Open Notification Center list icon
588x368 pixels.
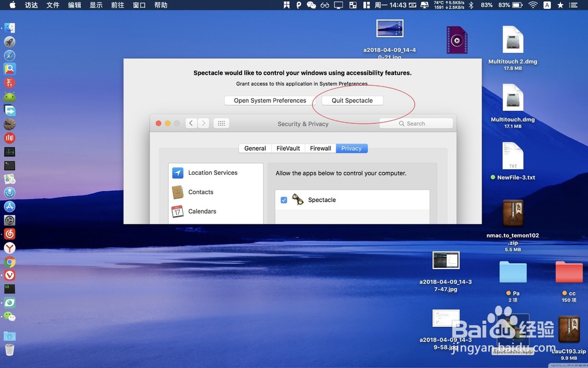click(573, 5)
